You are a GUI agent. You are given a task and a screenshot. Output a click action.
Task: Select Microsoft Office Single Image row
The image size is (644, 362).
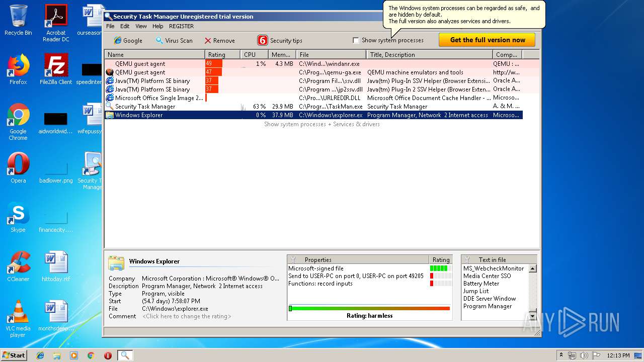tap(313, 98)
